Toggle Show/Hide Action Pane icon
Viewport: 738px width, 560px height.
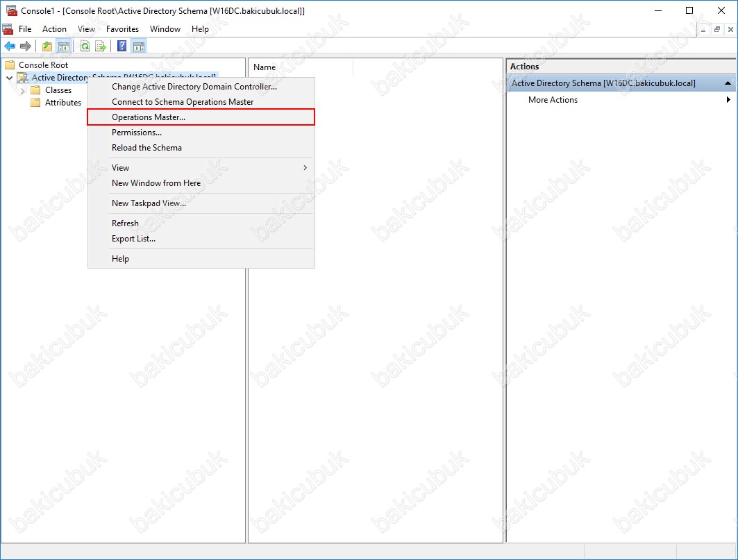tap(139, 46)
